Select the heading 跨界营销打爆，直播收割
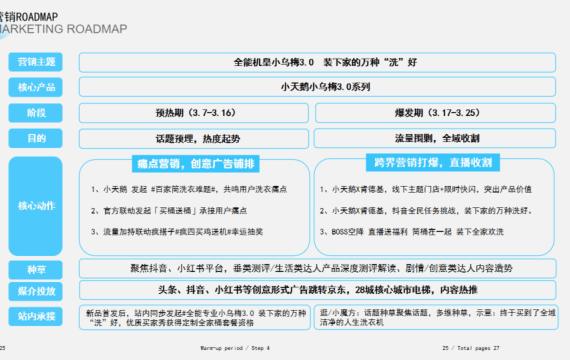The width and height of the screenshot is (570, 360). tap(433, 163)
